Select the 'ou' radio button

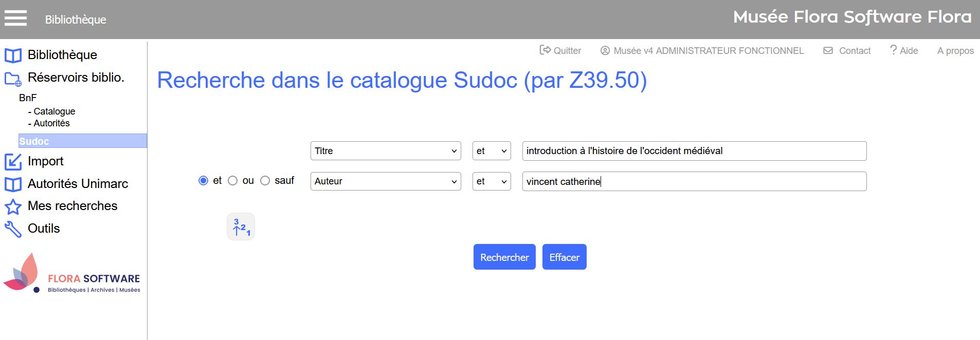click(x=233, y=181)
